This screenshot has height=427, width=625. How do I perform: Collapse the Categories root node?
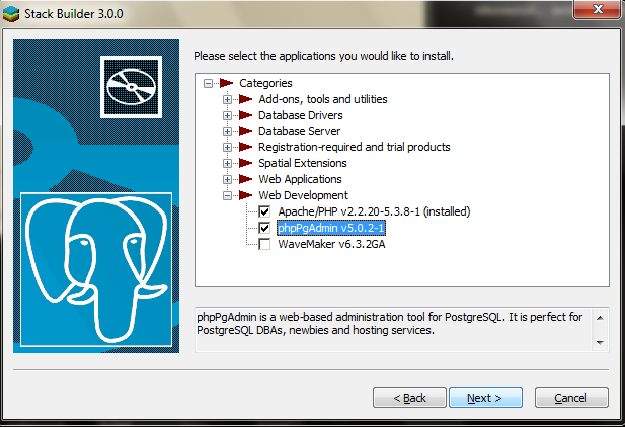(x=208, y=83)
